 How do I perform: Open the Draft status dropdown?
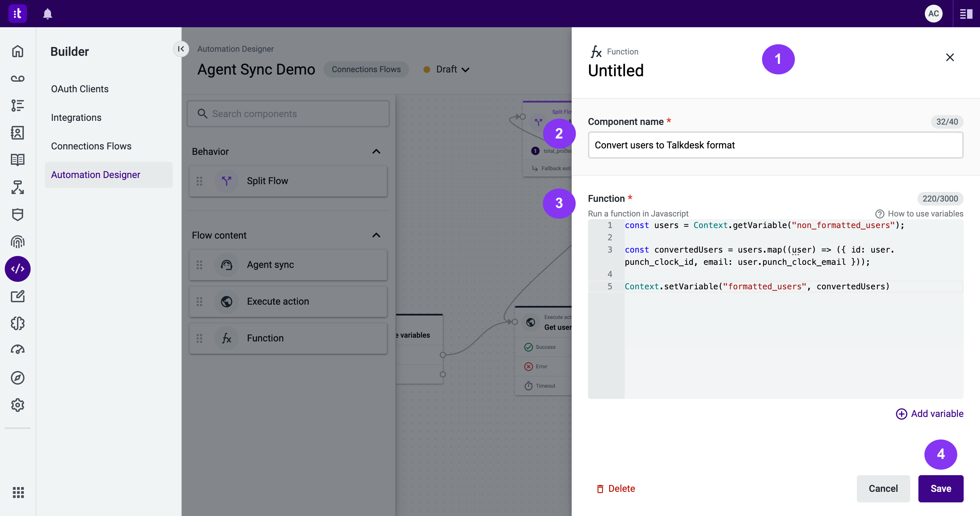click(447, 69)
